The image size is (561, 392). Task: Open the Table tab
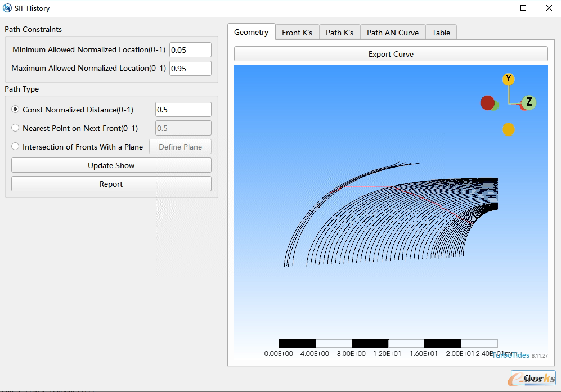[x=441, y=33]
